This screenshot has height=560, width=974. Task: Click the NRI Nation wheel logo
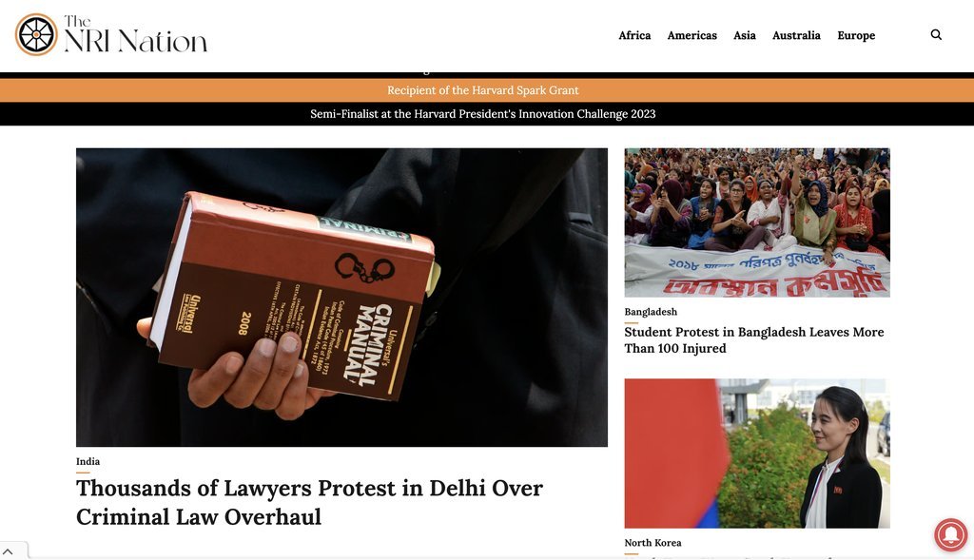pos(36,35)
